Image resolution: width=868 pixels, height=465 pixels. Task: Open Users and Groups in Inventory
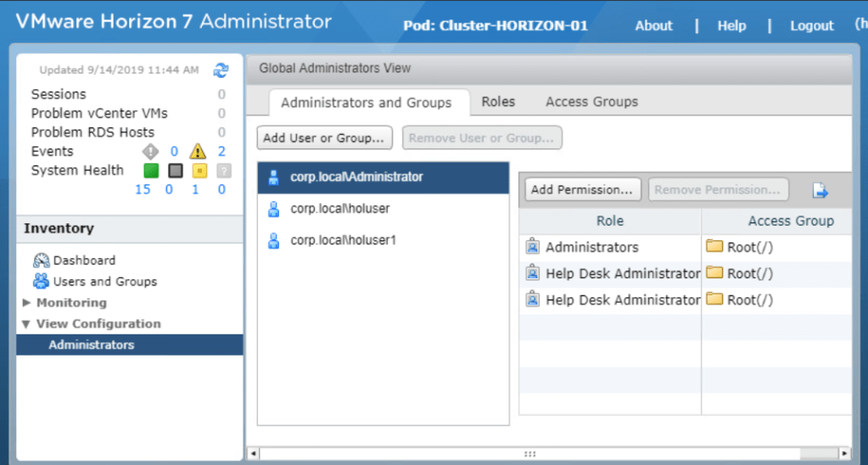tap(104, 282)
